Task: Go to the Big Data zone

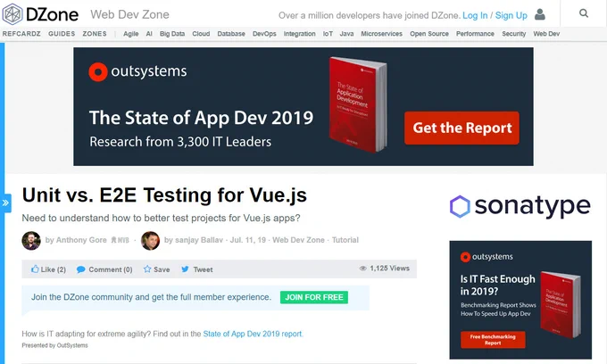Action: tap(172, 34)
